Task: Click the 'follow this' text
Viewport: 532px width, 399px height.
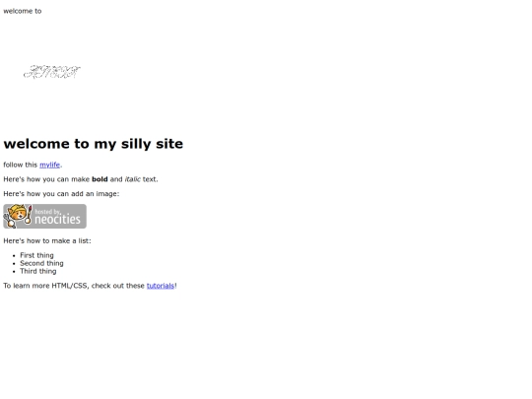Action: 21,165
